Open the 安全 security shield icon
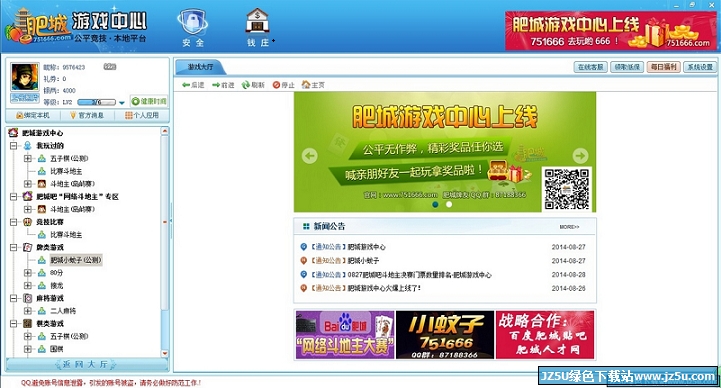The height and width of the screenshot is (388, 721). click(193, 23)
